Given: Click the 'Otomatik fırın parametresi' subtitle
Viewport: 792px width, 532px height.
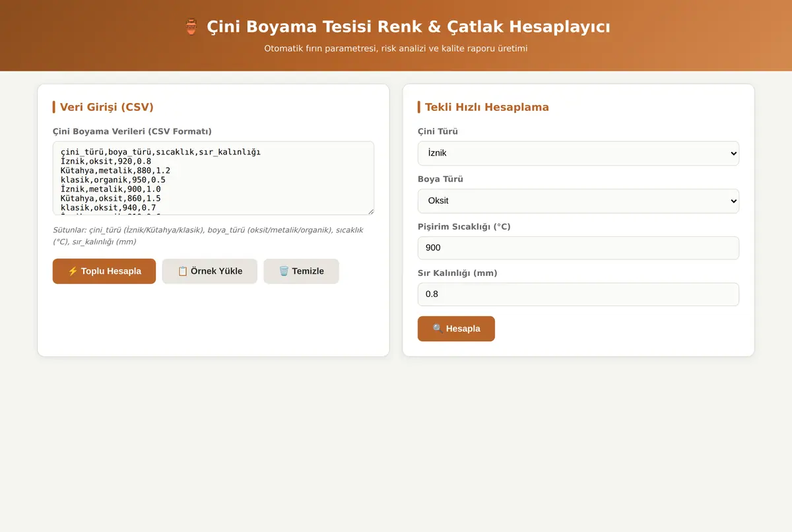Looking at the screenshot, I should click(x=396, y=48).
